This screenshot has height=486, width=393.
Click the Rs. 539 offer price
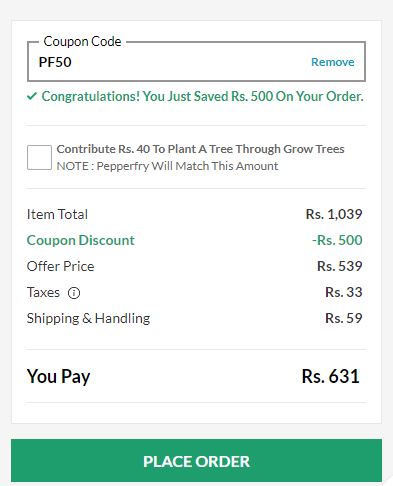340,266
